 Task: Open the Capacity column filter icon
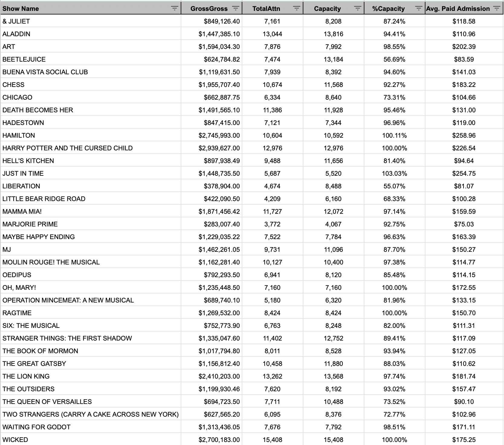[x=357, y=8]
